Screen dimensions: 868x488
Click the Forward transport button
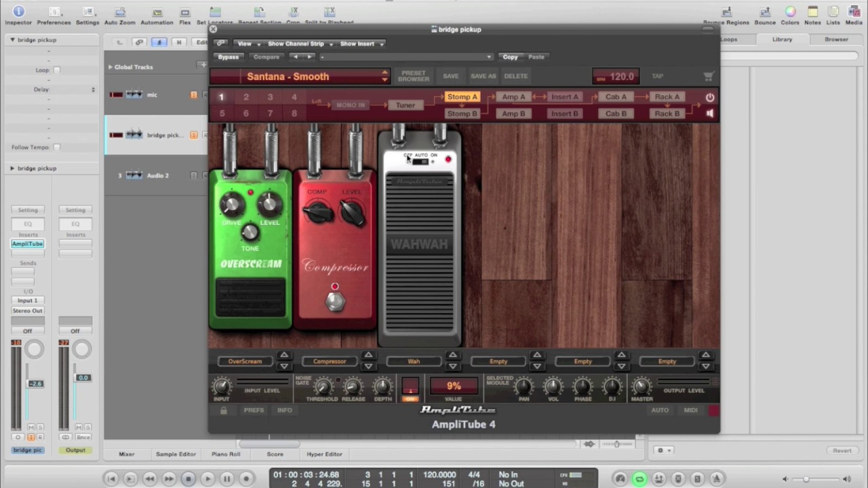click(169, 479)
